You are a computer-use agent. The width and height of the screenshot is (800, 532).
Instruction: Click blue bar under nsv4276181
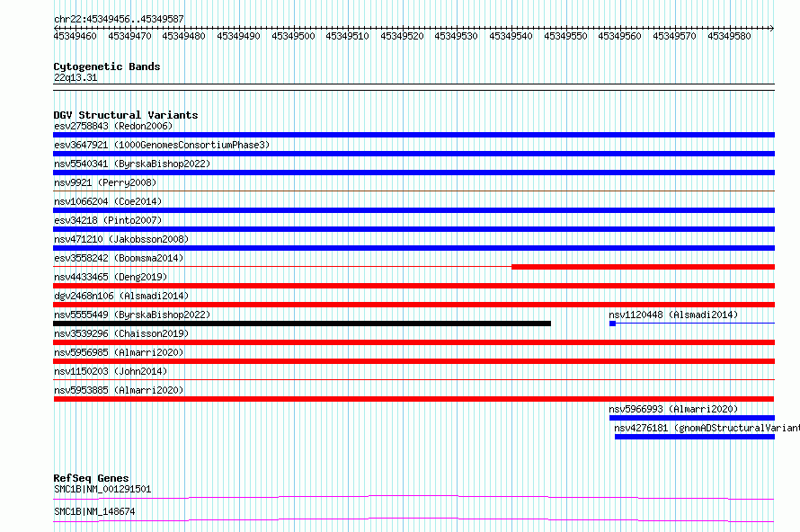tap(695, 437)
